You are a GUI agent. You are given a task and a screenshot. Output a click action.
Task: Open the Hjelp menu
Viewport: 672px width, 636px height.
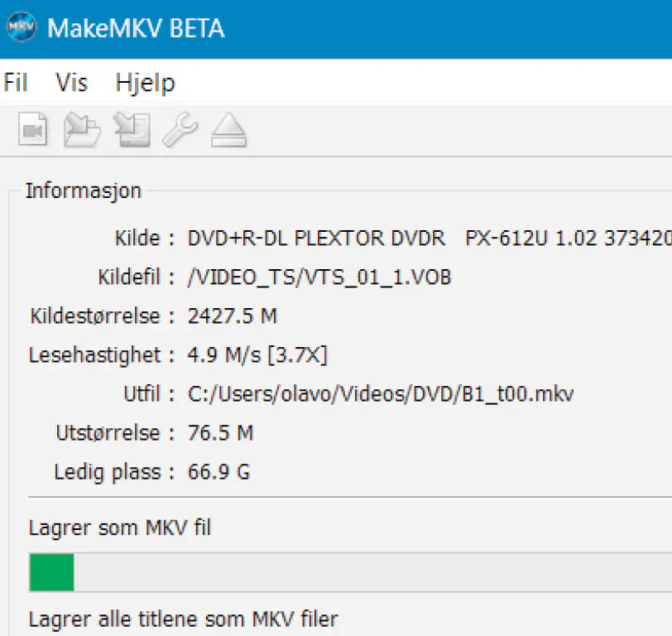click(145, 83)
